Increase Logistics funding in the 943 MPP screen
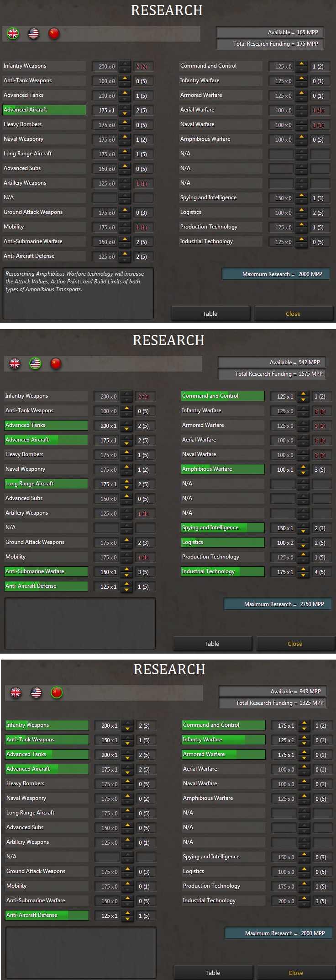The image size is (336, 980). (x=304, y=869)
